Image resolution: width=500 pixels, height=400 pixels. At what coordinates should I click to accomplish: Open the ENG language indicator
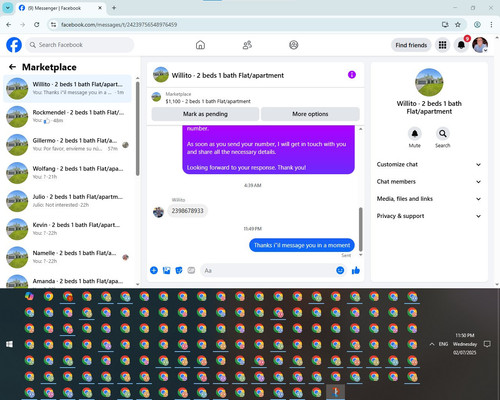443,344
